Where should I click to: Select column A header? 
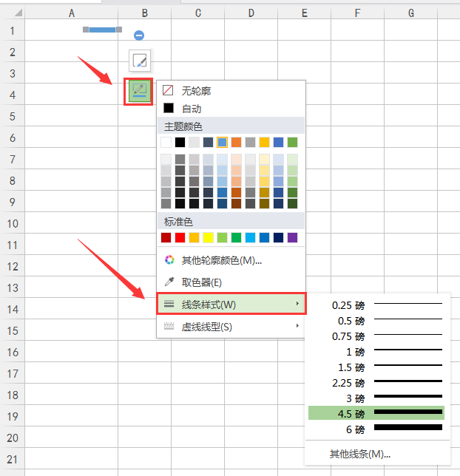(72, 13)
